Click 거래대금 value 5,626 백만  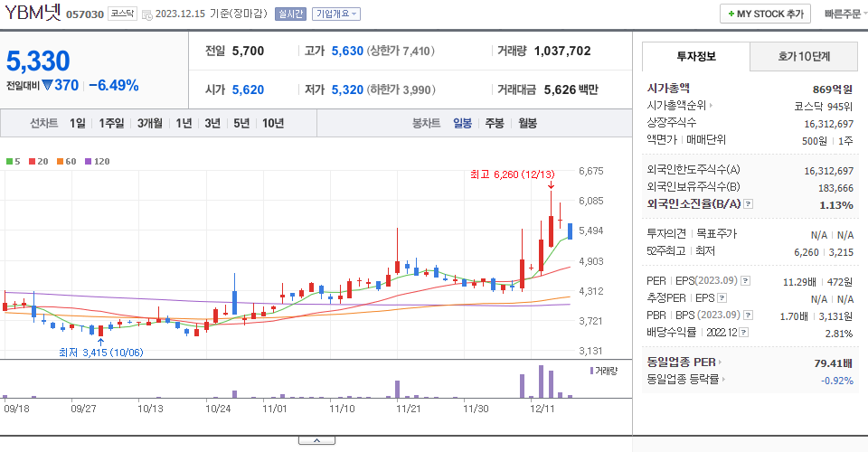[571, 89]
